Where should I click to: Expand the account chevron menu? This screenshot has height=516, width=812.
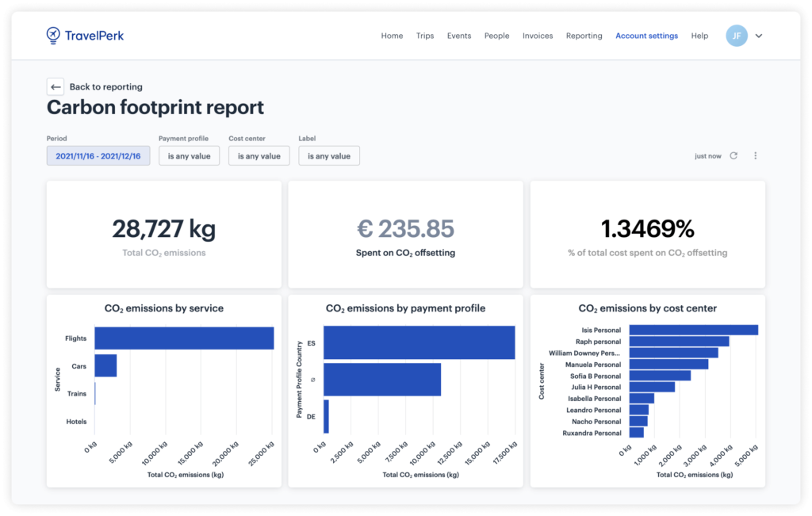759,36
